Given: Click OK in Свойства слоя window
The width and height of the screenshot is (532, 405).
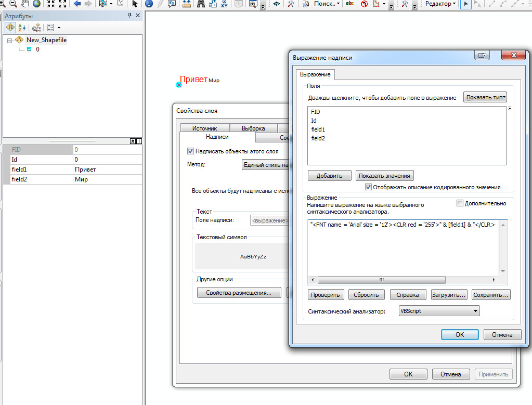Looking at the screenshot, I should [408, 374].
